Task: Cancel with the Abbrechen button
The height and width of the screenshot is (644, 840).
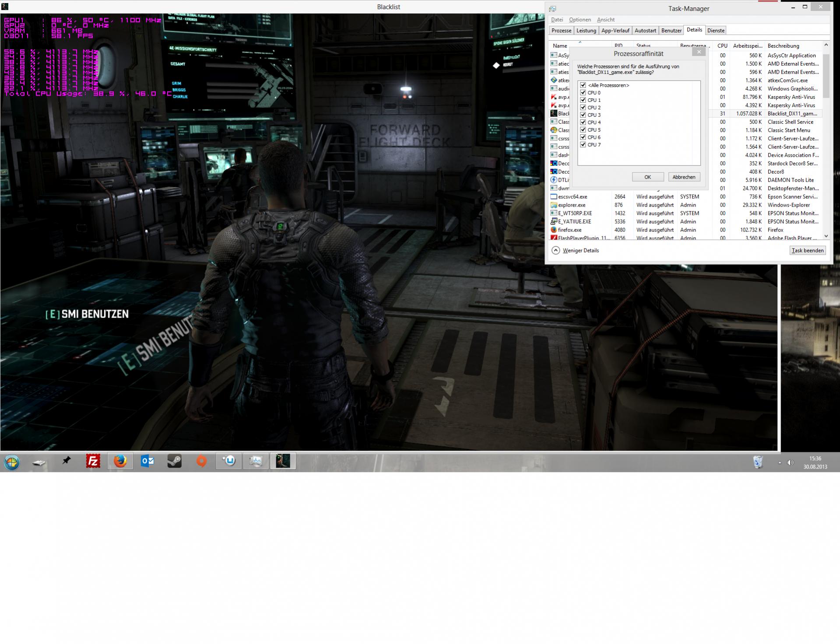Action: click(684, 177)
